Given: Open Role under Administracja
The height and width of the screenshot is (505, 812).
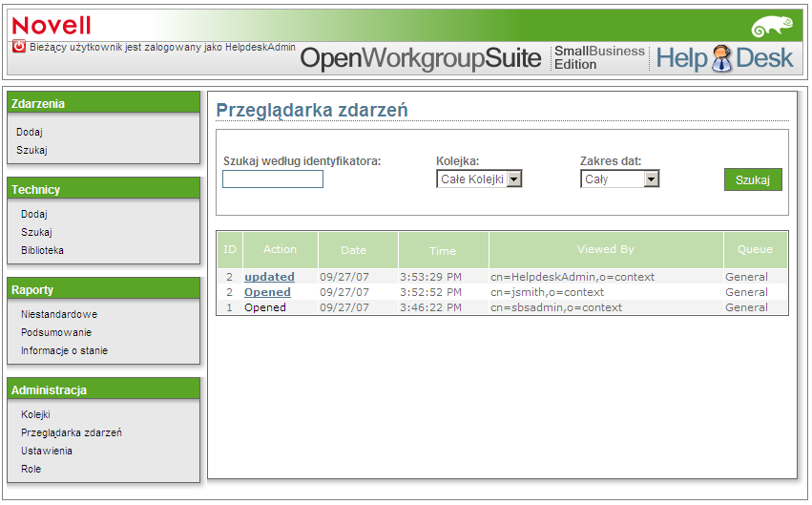Looking at the screenshot, I should point(31,469).
